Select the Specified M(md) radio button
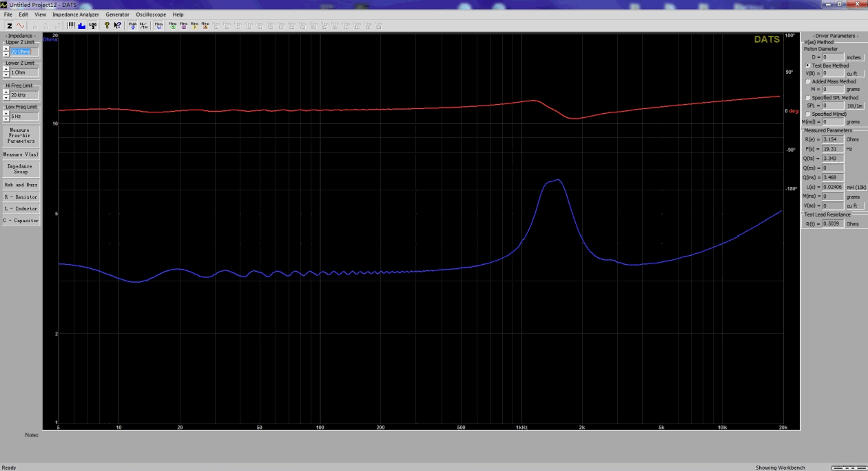The image size is (868, 471). [808, 114]
